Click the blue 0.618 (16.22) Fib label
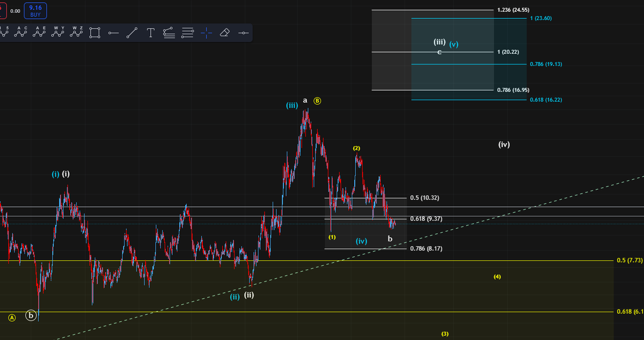 pos(546,100)
